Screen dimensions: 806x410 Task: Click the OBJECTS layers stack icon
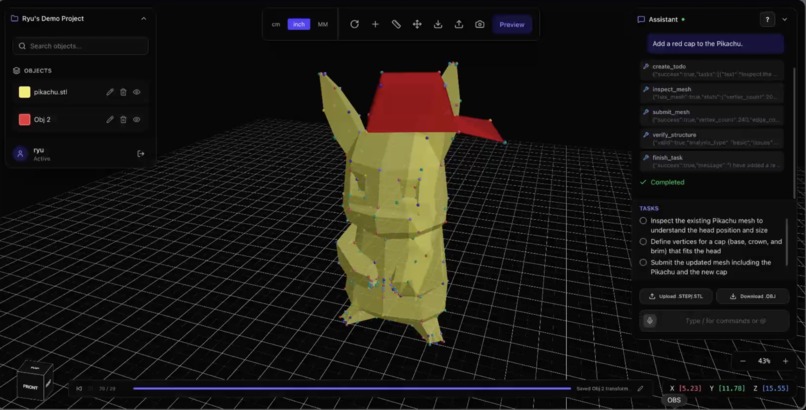(x=16, y=70)
